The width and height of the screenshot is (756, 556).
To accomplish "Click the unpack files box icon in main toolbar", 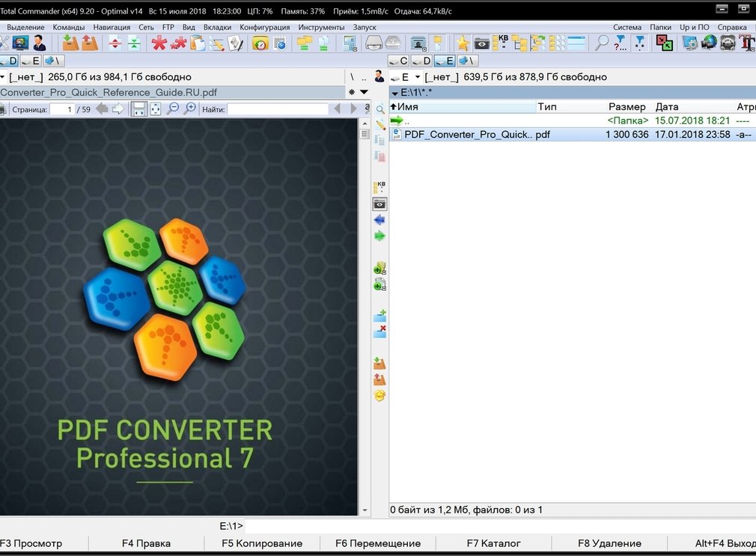I will click(x=90, y=43).
